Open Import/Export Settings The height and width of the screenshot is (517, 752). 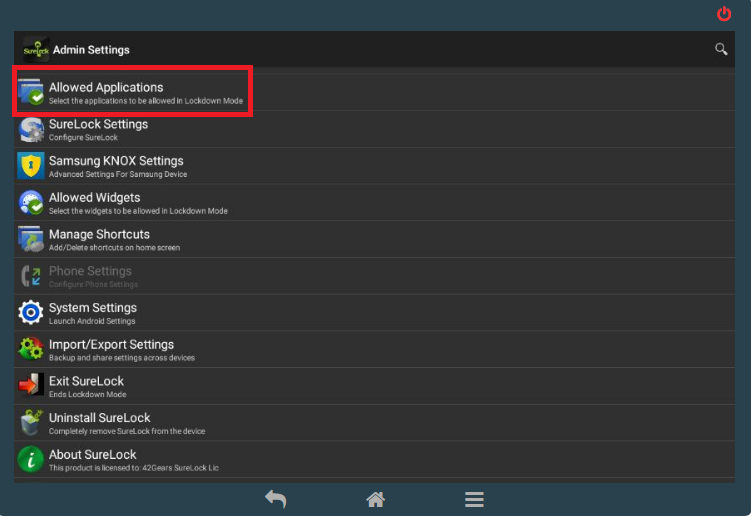(x=374, y=349)
